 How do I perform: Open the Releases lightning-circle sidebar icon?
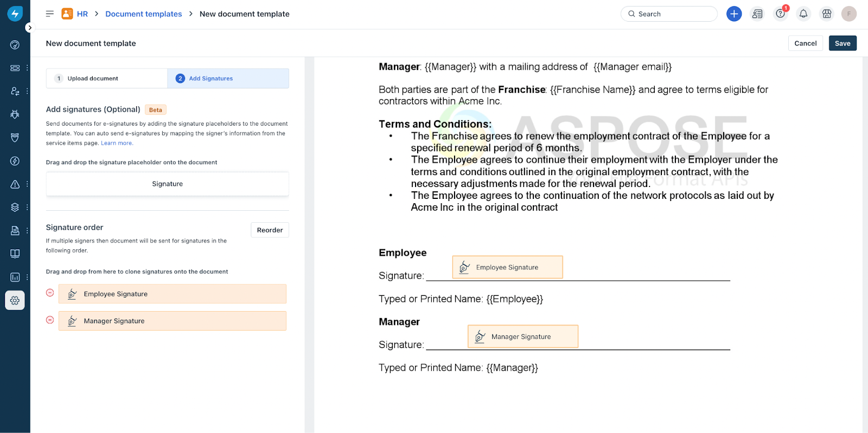coord(15,161)
